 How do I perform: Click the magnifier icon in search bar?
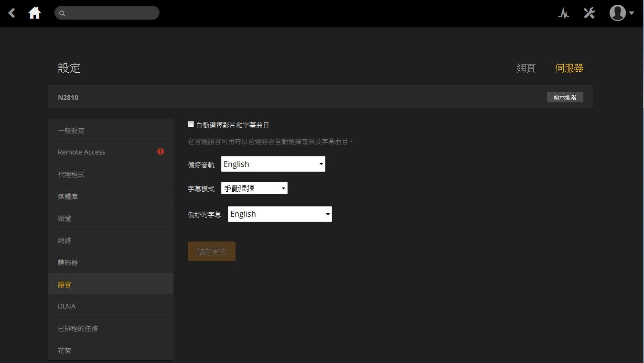pos(62,13)
